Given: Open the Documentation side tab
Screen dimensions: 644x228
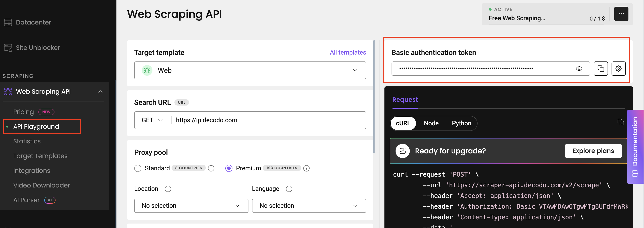Looking at the screenshot, I should click(635, 147).
